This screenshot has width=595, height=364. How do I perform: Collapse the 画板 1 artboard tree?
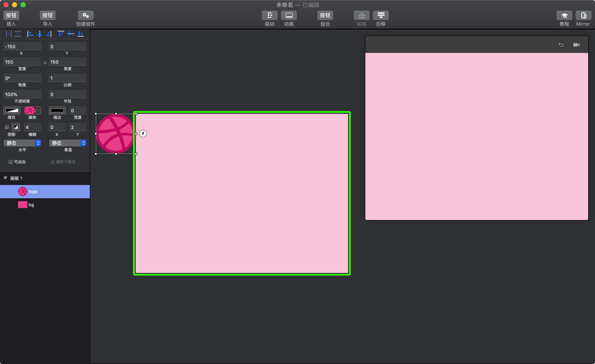pos(6,178)
